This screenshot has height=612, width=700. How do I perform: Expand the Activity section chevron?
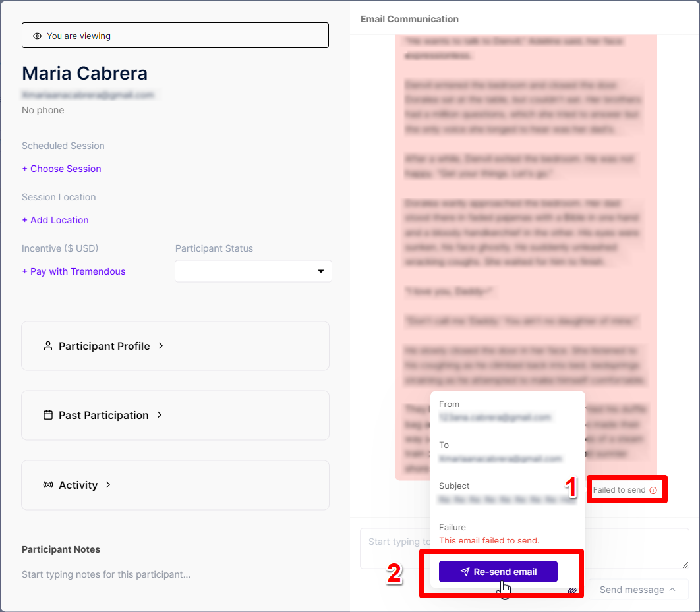(108, 485)
